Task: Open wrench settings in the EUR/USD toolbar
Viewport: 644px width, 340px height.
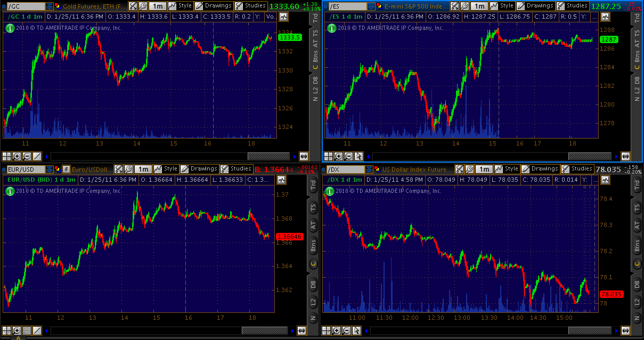Action: point(128,169)
